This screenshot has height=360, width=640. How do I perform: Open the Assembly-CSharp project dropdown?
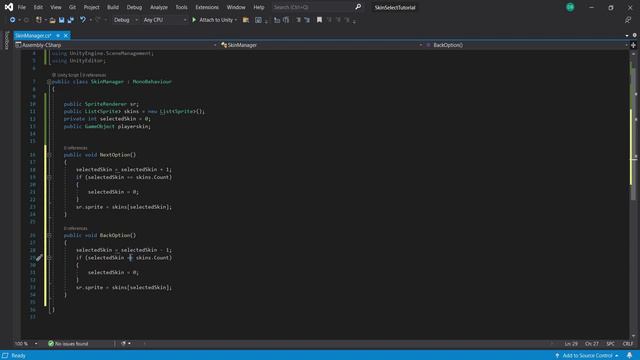pyautogui.click(x=115, y=45)
